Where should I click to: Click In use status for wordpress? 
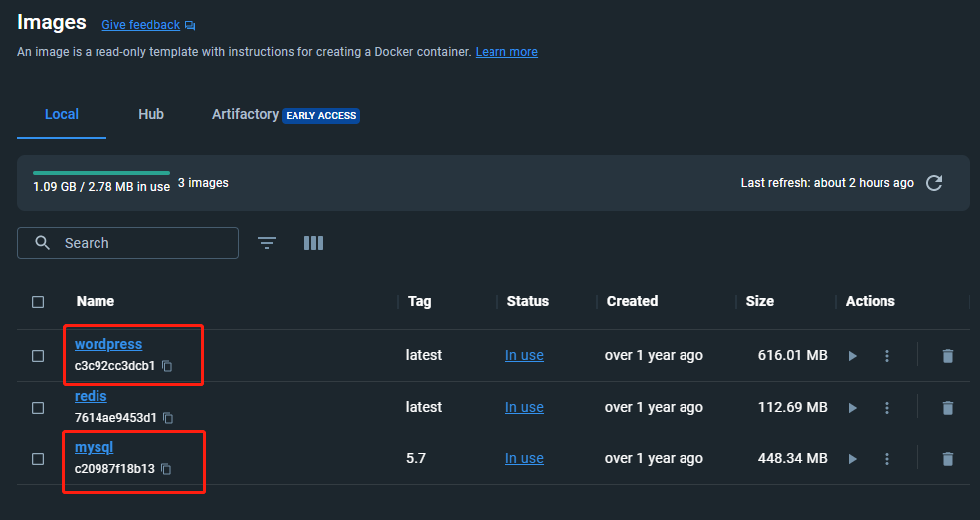(524, 355)
